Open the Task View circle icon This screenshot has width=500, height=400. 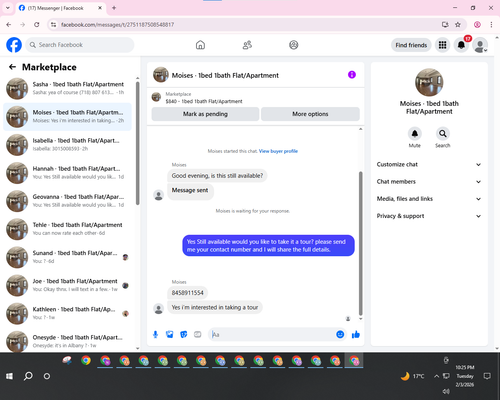pyautogui.click(x=47, y=376)
